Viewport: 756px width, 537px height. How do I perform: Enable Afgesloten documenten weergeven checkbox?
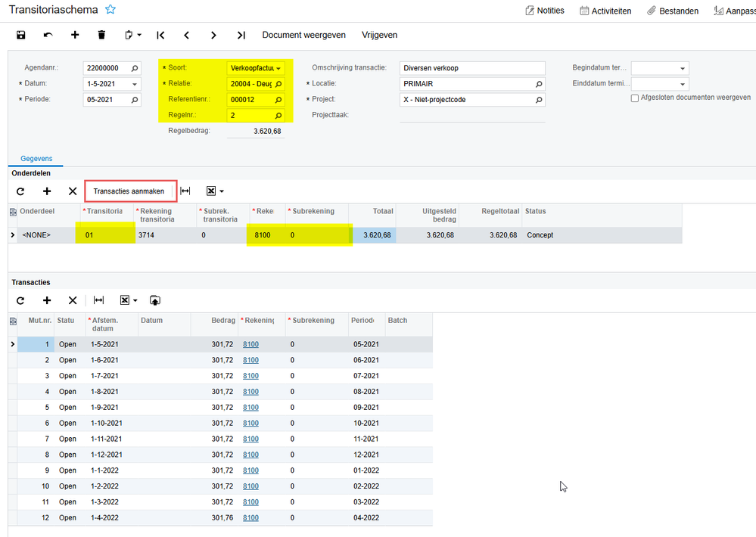pyautogui.click(x=634, y=98)
